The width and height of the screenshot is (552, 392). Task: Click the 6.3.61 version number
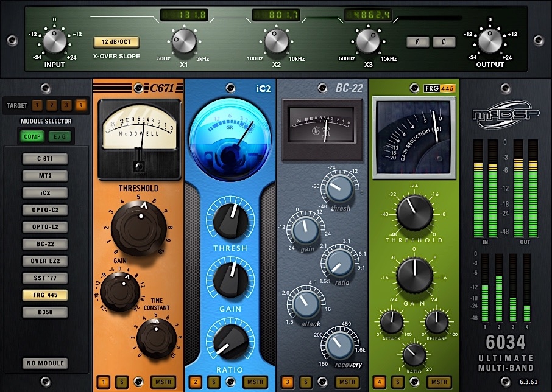coord(528,382)
